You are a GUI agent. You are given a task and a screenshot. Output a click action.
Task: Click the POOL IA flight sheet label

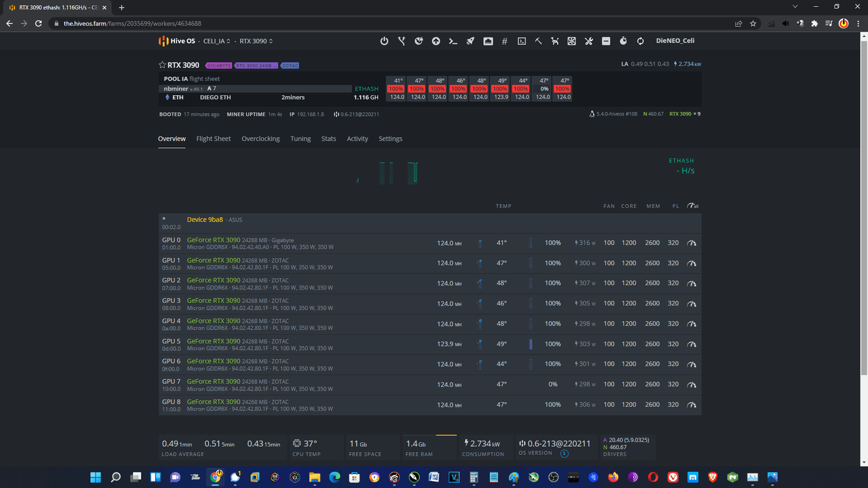(x=192, y=79)
